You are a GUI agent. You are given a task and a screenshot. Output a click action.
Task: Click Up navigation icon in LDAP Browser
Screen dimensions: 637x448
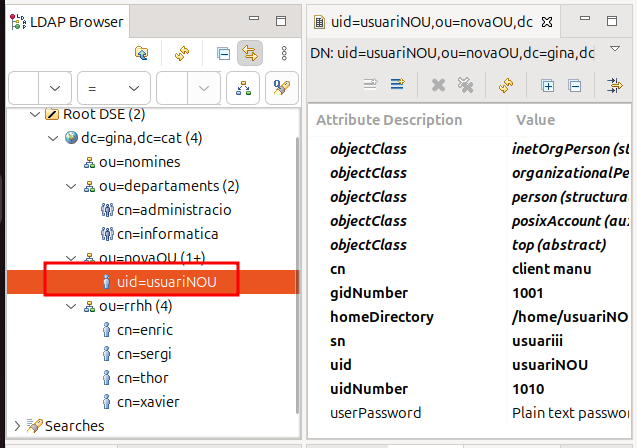[142, 54]
